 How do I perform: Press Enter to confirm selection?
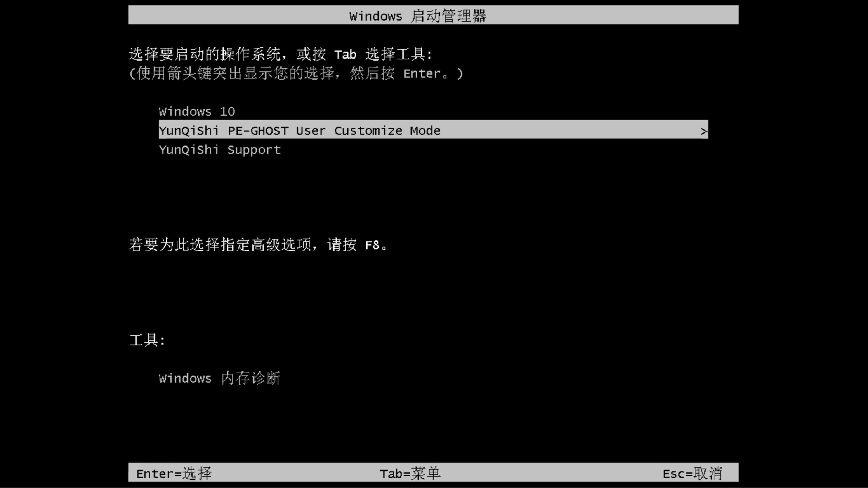173,473
